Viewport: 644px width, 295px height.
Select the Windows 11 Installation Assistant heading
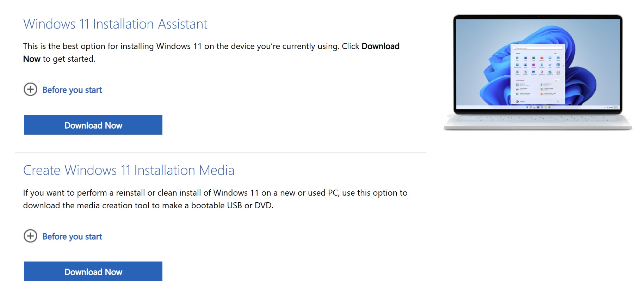(115, 24)
